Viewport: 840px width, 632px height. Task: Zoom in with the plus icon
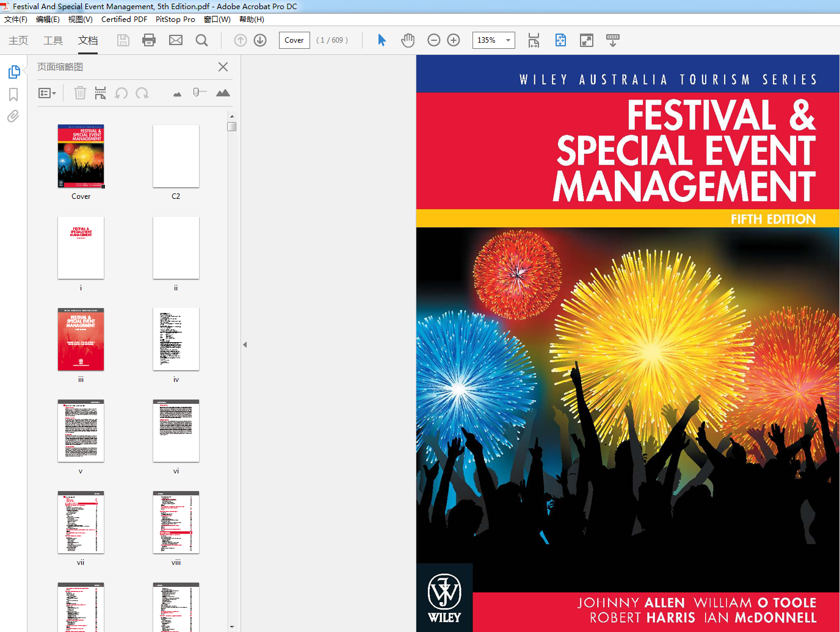click(454, 40)
